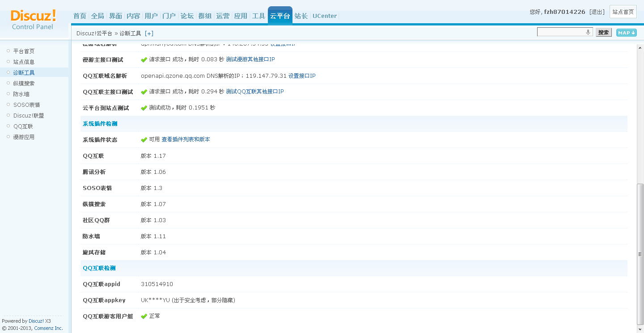The width and height of the screenshot is (644, 333).
Task: Select the 内容 navigation tab
Action: [133, 16]
